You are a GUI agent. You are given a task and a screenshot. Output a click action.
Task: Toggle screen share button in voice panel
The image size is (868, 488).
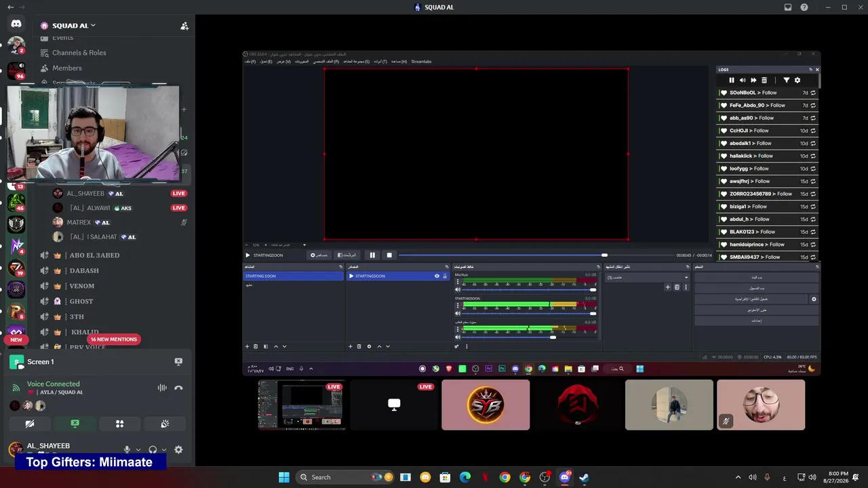[x=75, y=424]
